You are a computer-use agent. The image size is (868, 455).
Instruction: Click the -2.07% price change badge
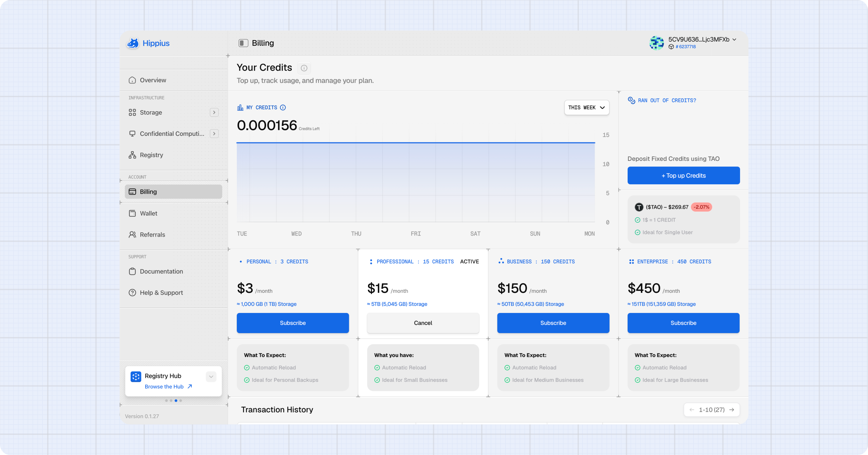pyautogui.click(x=701, y=207)
